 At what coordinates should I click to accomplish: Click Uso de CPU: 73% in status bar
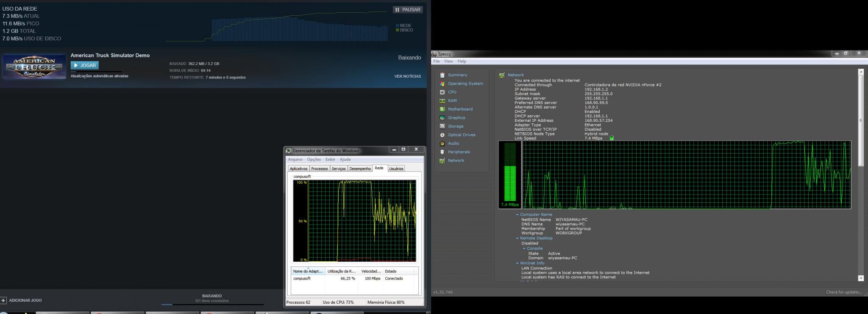tap(338, 303)
